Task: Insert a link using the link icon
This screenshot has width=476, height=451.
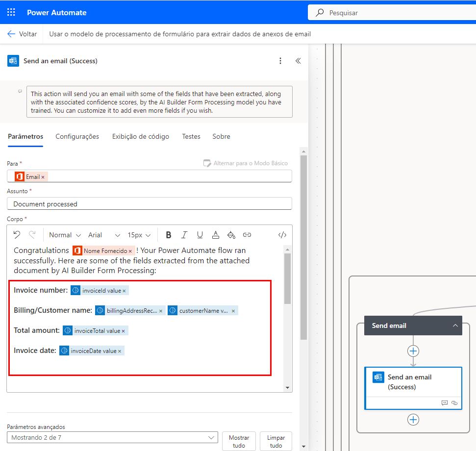Action: (247, 235)
